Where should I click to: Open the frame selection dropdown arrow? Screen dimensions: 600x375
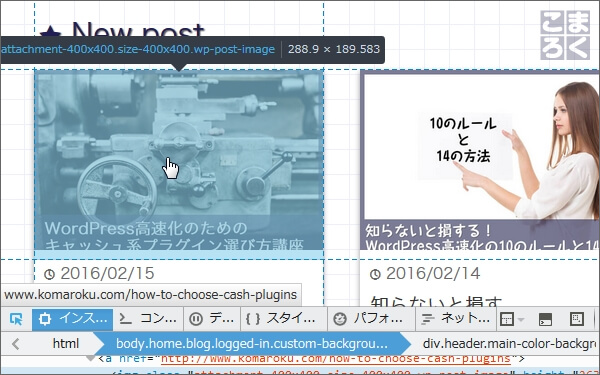coord(520,319)
